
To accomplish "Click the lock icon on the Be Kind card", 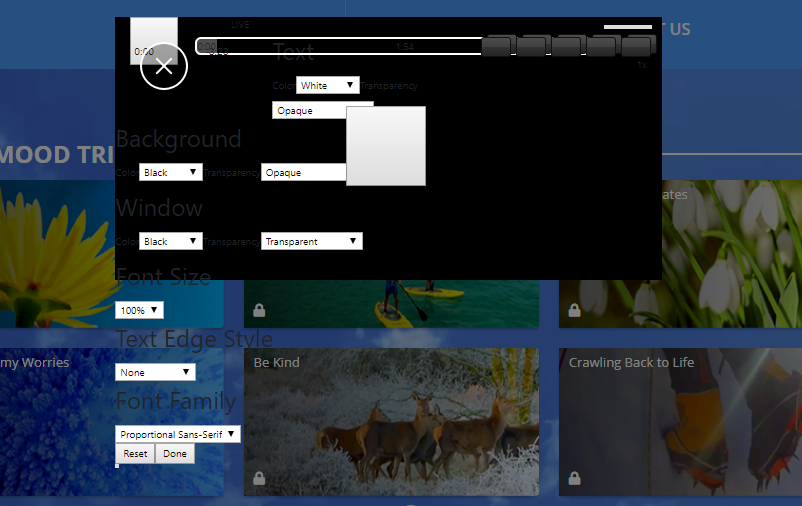I will click(259, 478).
